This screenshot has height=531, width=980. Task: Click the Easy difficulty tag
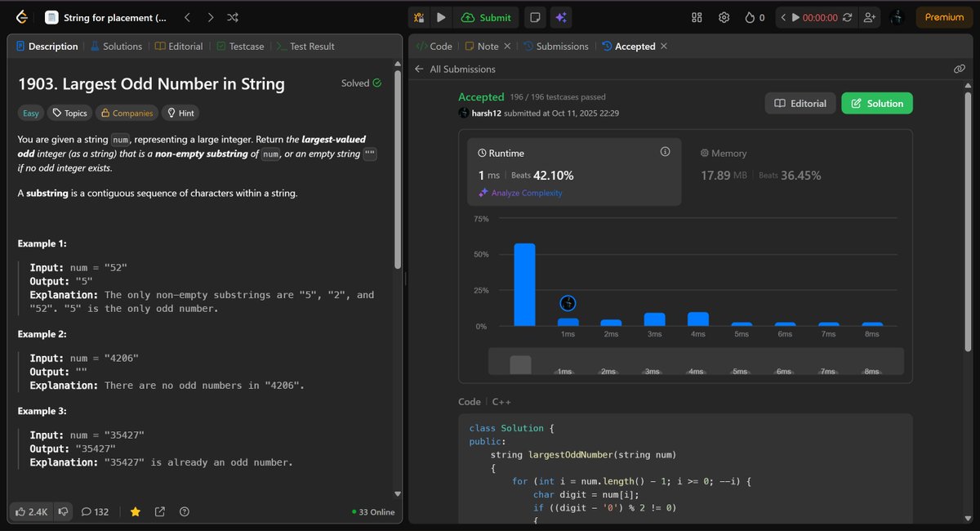30,114
